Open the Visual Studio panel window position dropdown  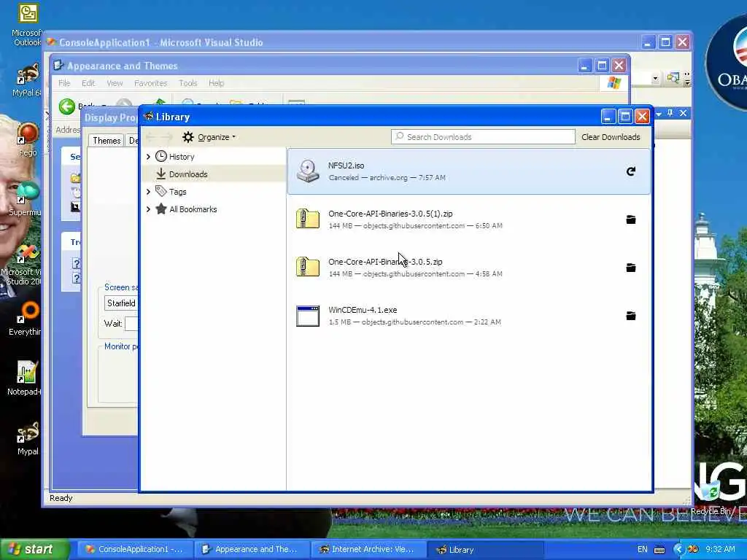[x=659, y=114]
